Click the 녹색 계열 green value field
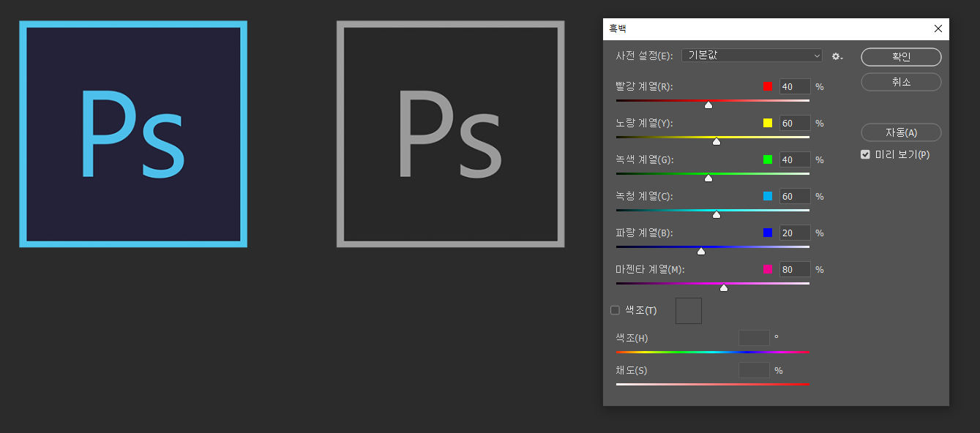Viewport: 980px width, 433px height. point(795,159)
